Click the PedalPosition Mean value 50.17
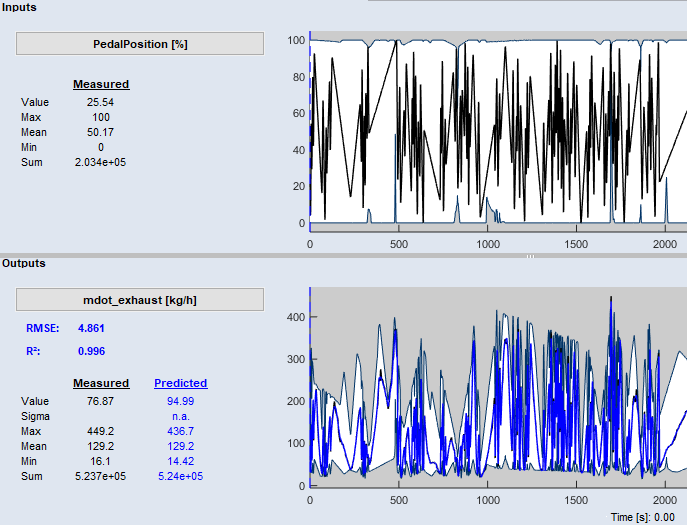Viewport: 687px width, 525px height. [101, 132]
